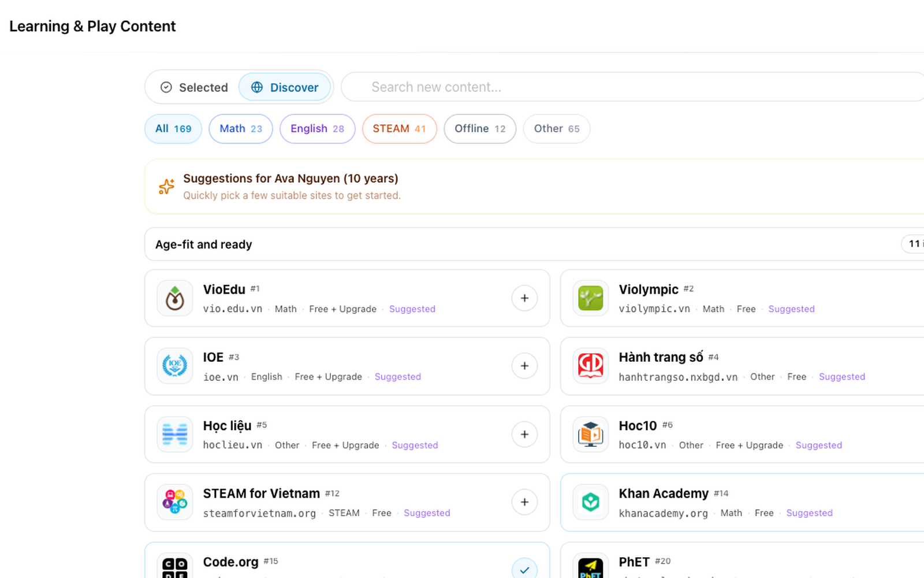Click the VioEdu logo icon
The height and width of the screenshot is (578, 924).
coord(175,298)
